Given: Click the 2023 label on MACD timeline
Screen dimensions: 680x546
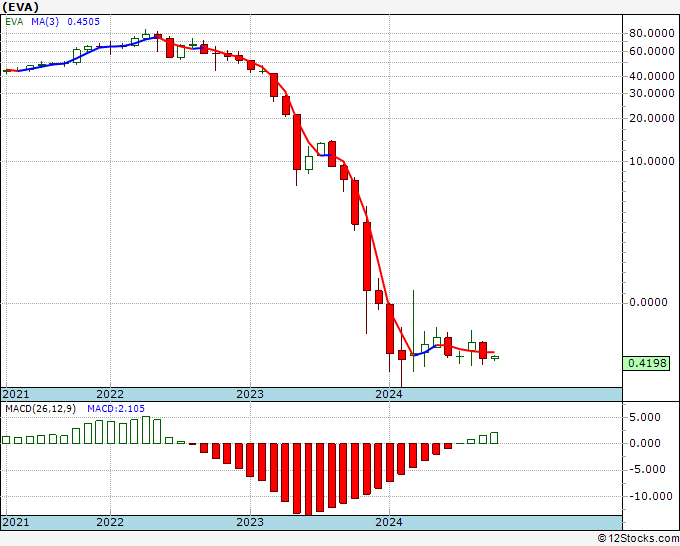Looking at the screenshot, I should pyautogui.click(x=250, y=522).
